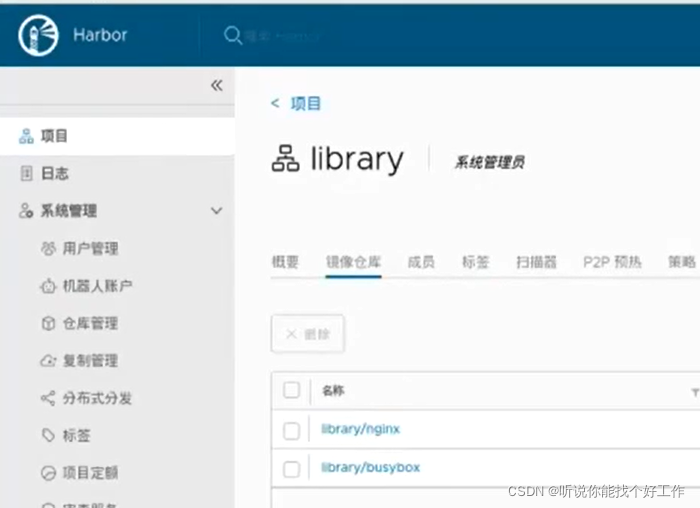Click the Harbor lighthouse logo
The height and width of the screenshot is (508, 700).
(x=38, y=35)
